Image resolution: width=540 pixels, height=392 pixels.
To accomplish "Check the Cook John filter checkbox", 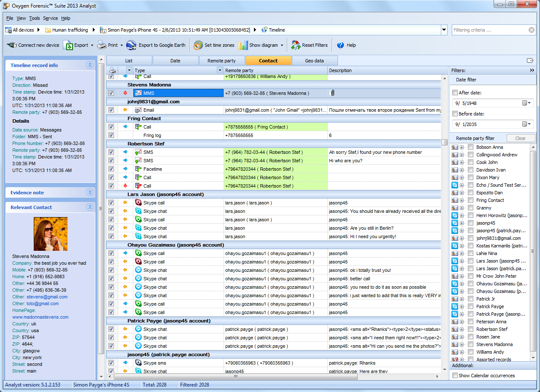I will [470, 162].
